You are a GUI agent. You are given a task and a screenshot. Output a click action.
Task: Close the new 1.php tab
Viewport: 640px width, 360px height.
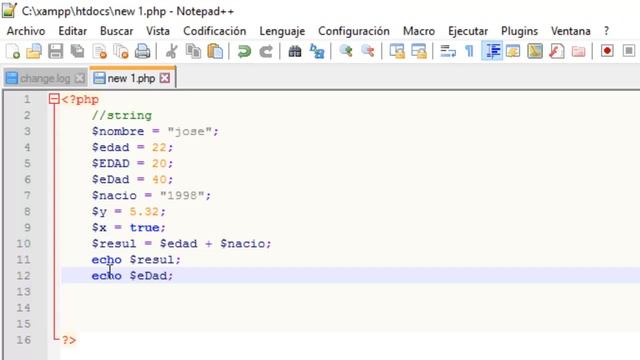165,78
